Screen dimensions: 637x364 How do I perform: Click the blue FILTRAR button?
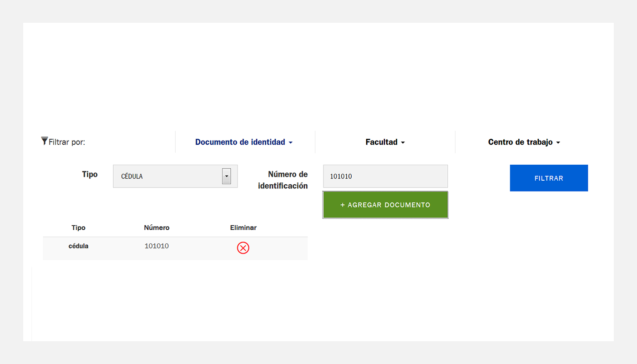[x=549, y=178]
